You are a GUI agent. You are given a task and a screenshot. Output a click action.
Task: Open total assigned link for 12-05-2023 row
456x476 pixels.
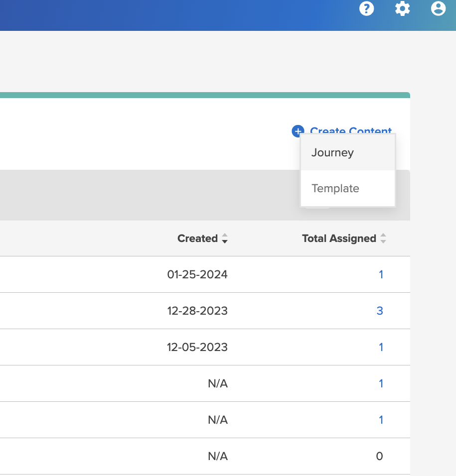tap(381, 347)
